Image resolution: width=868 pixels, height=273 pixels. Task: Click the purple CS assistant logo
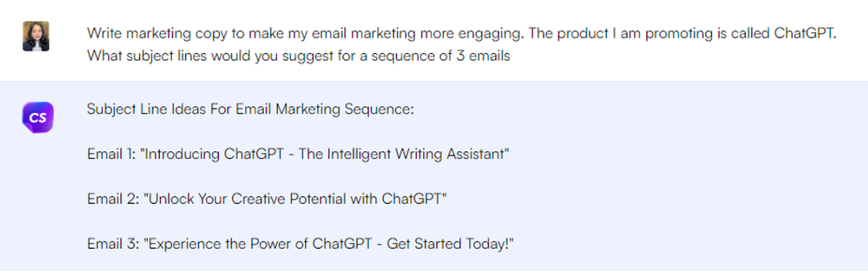(x=38, y=117)
